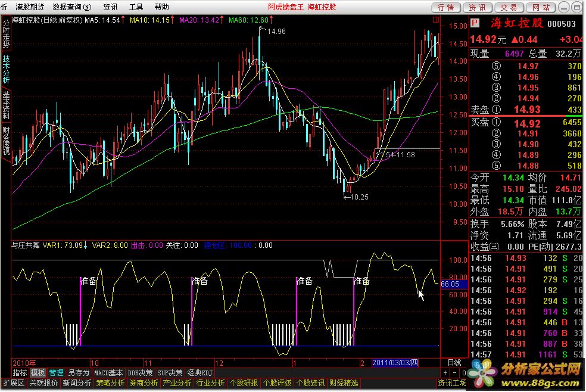This screenshot has height=392, width=586.
Task: Click the 网站 button at top right
Action: [541, 7]
